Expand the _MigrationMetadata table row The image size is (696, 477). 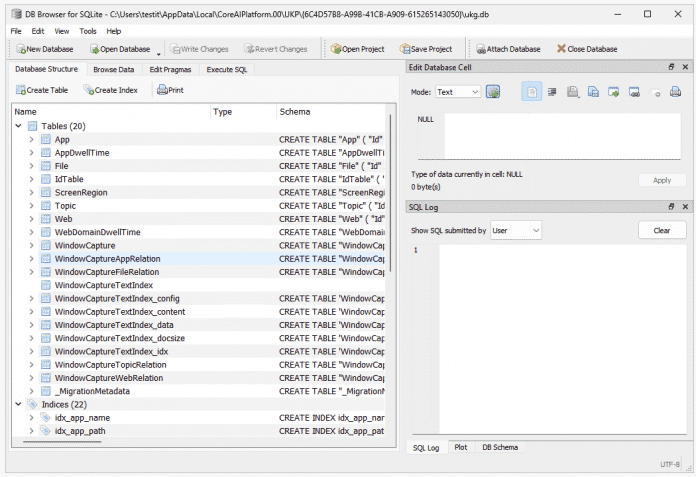(32, 391)
